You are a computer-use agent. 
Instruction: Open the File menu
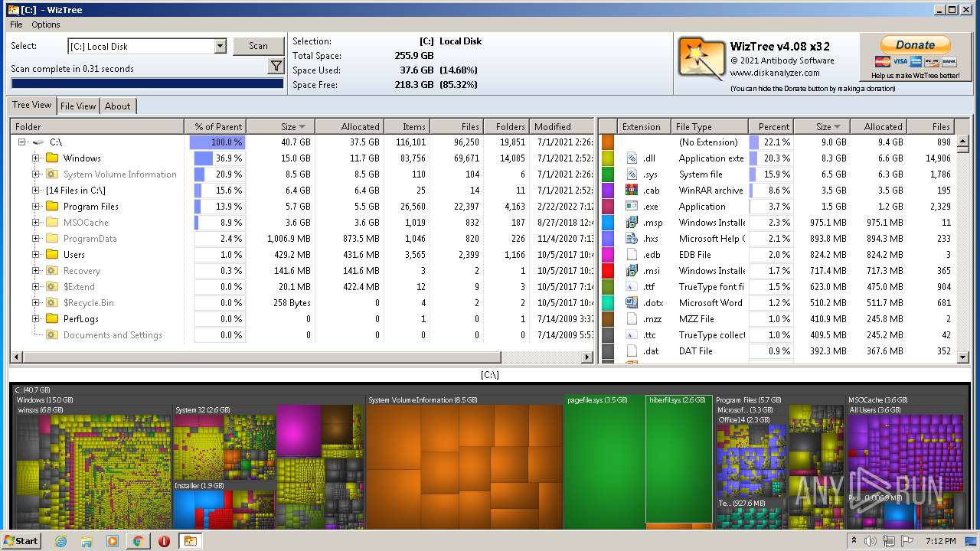[16, 24]
